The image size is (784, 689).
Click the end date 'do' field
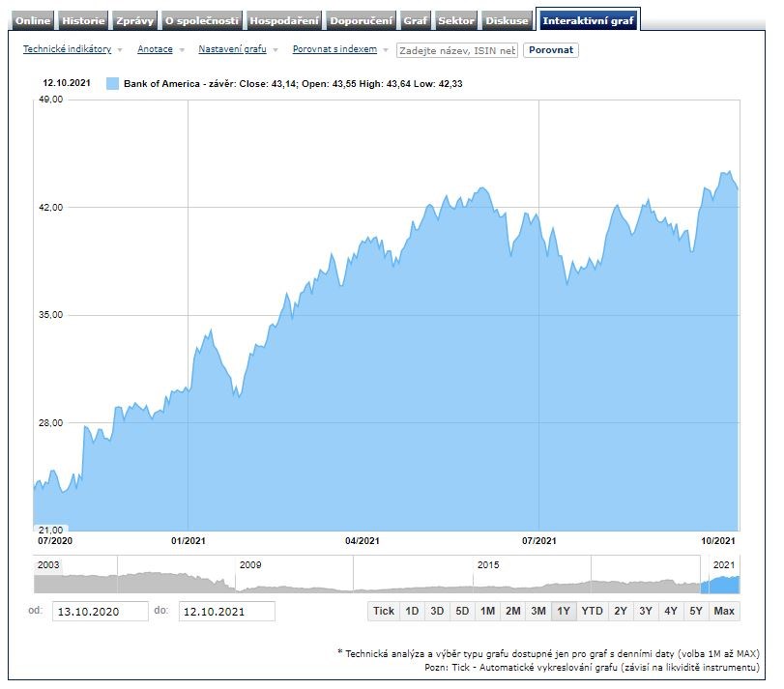click(226, 611)
